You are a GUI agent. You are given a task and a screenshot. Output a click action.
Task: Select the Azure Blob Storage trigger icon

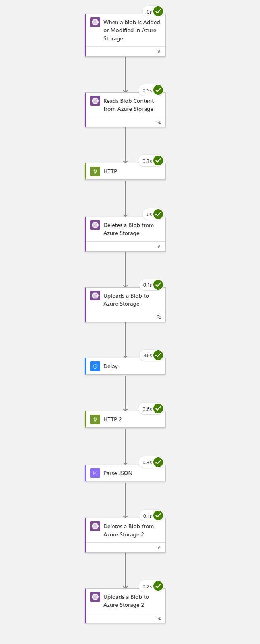pyautogui.click(x=95, y=22)
